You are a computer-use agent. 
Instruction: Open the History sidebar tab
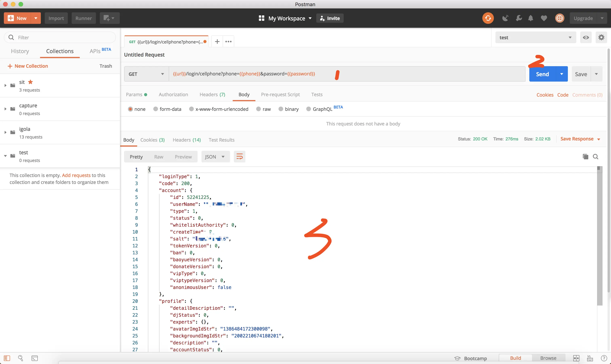coord(20,51)
